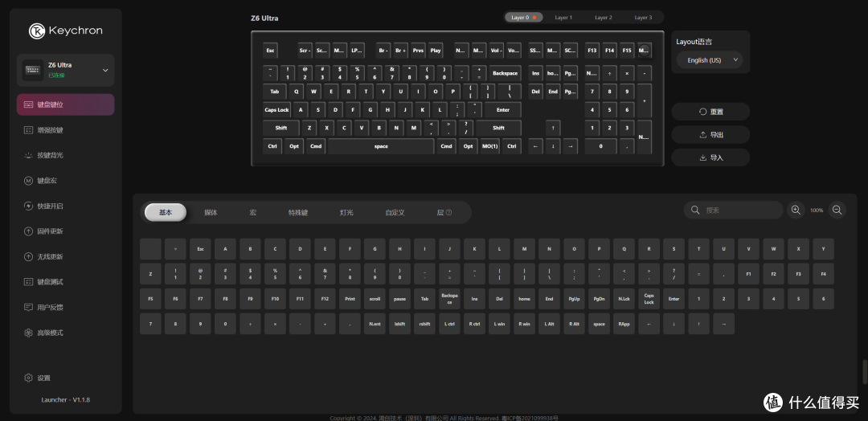Pick the RApp keycode in basic list
Screen dimensions: 868x421
click(624, 324)
